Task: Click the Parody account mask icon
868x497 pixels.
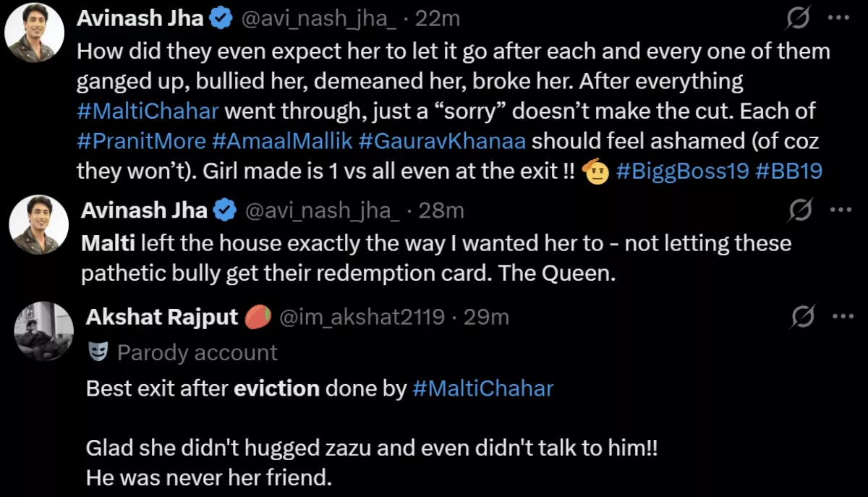Action: coord(98,352)
